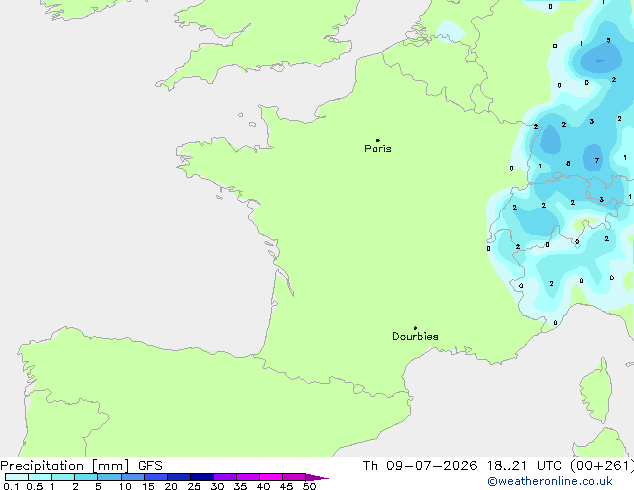Screen dimensions: 634x490
Task: Click the legend scale label '25'
Action: pos(194,486)
